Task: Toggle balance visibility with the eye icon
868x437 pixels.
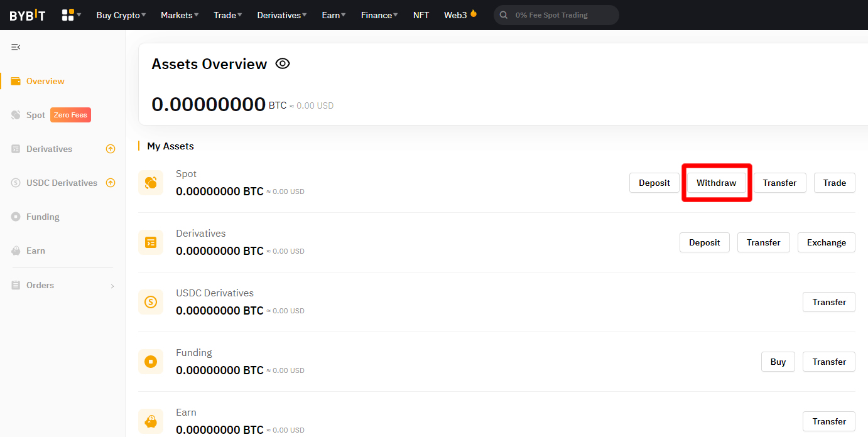Action: click(x=282, y=63)
